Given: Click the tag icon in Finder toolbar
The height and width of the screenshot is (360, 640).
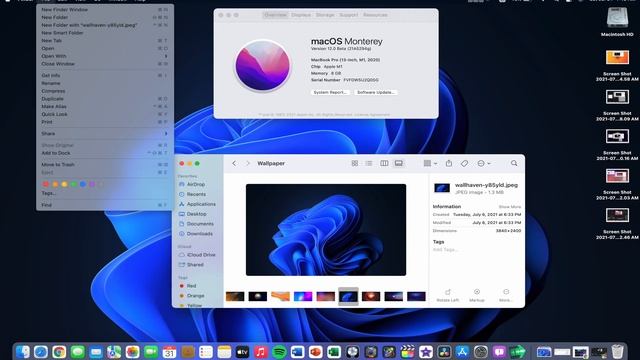Looking at the screenshot, I should click(464, 163).
